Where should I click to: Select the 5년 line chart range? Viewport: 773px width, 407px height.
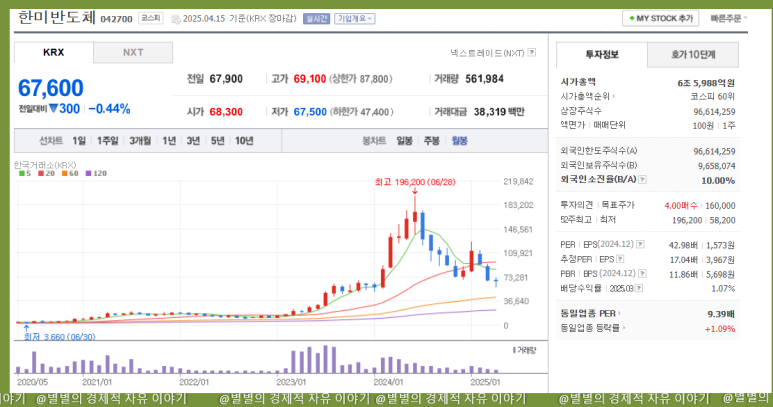click(217, 141)
